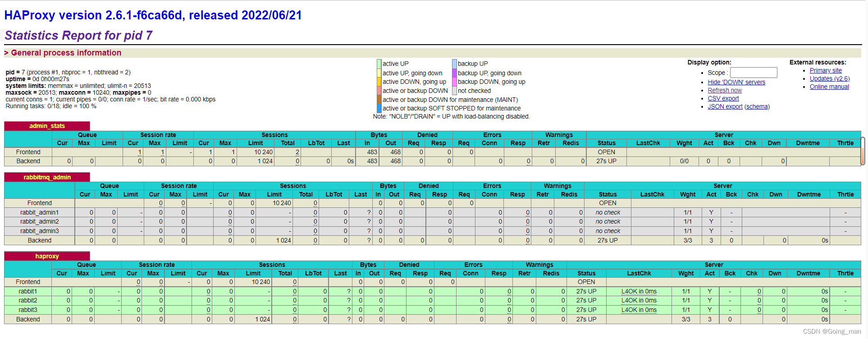Click rabbit2's L4OK in 0ms check
The image size is (868, 339).
639,300
